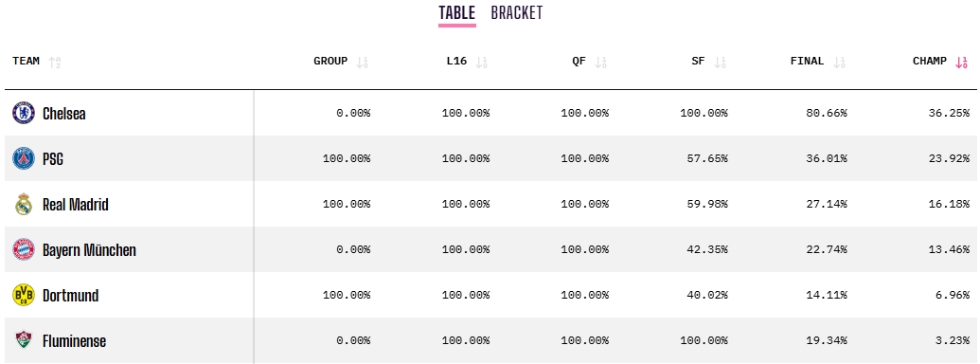Click Chelsea's 36.25% champion probability cell
980x364 pixels.
pyautogui.click(x=949, y=113)
